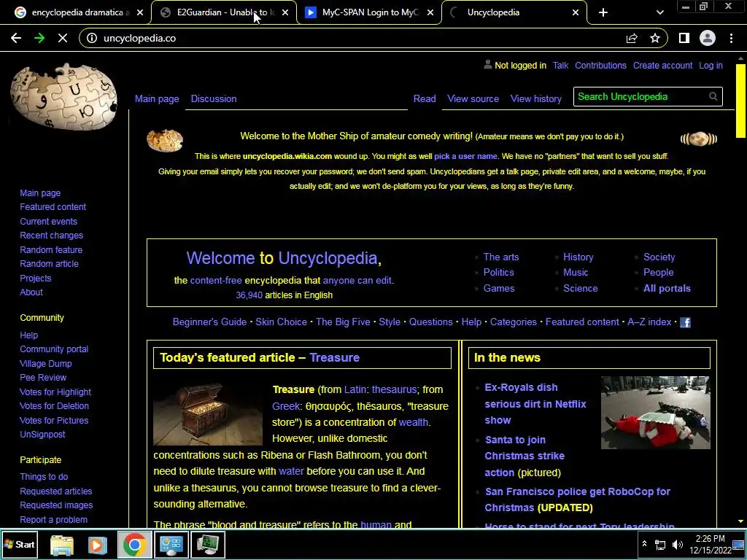The height and width of the screenshot is (560, 747).
Task: Click the scrollbar down arrow
Action: tap(740, 522)
